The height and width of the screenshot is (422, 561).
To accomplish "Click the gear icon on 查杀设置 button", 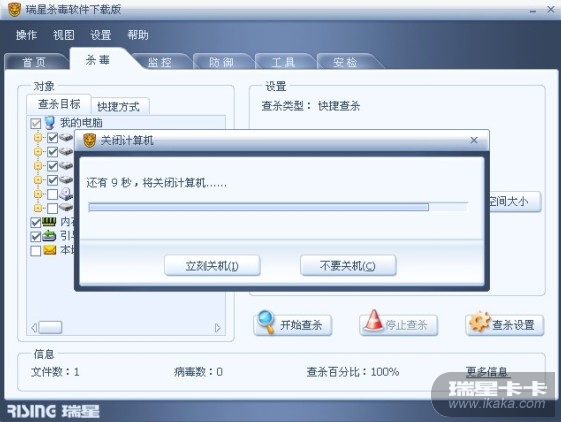I will pyautogui.click(x=479, y=321).
